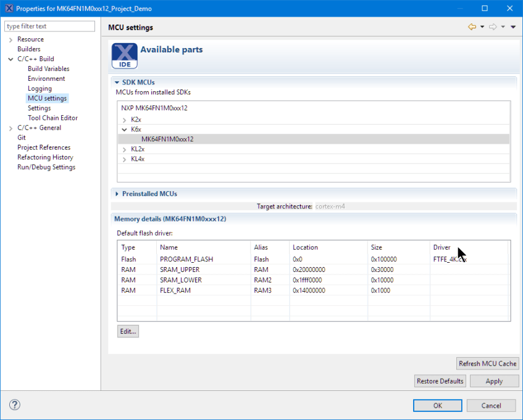
Task: Open the view menu triangle icon
Action: pos(513,27)
